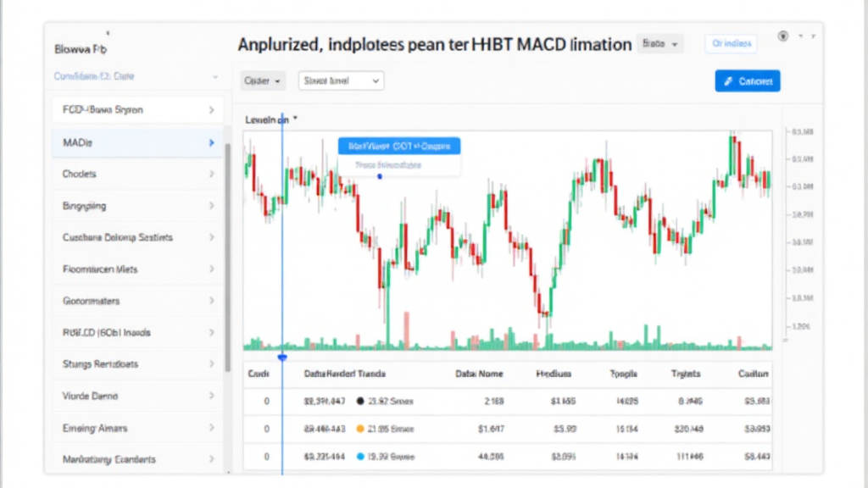Expand the Chodels sidebar section
The image size is (868, 488).
(x=136, y=174)
